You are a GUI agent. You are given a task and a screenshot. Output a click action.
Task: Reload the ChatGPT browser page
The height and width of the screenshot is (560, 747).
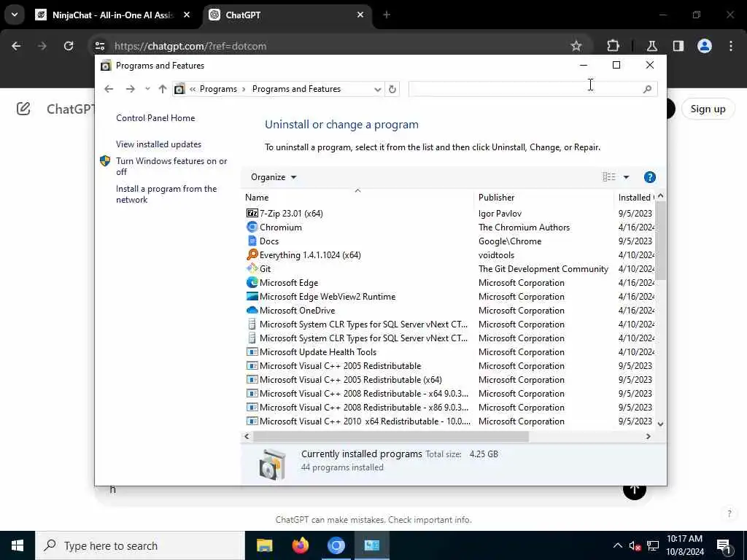[x=69, y=46]
